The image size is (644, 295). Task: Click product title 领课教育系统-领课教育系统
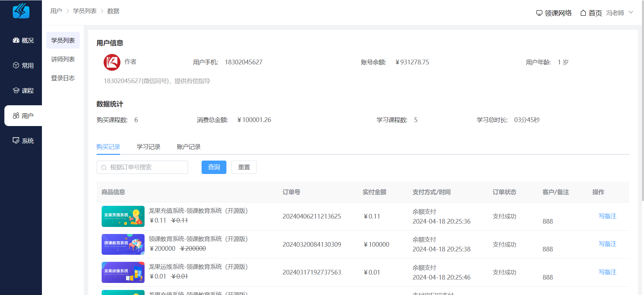point(198,239)
